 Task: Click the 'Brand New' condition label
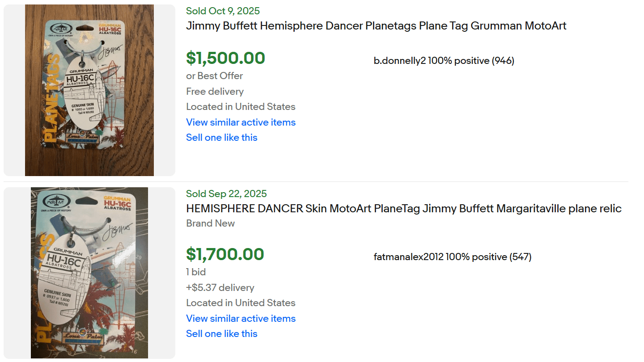(x=210, y=223)
